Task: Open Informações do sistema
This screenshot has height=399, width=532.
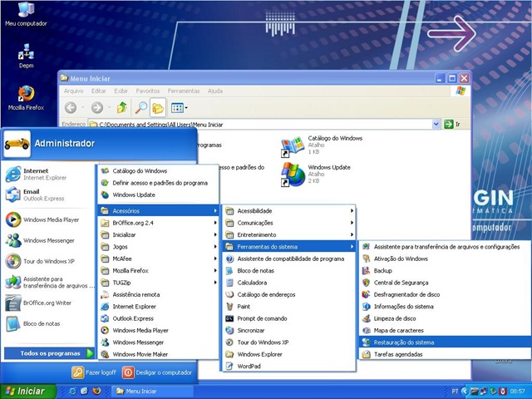Action: (x=446, y=307)
